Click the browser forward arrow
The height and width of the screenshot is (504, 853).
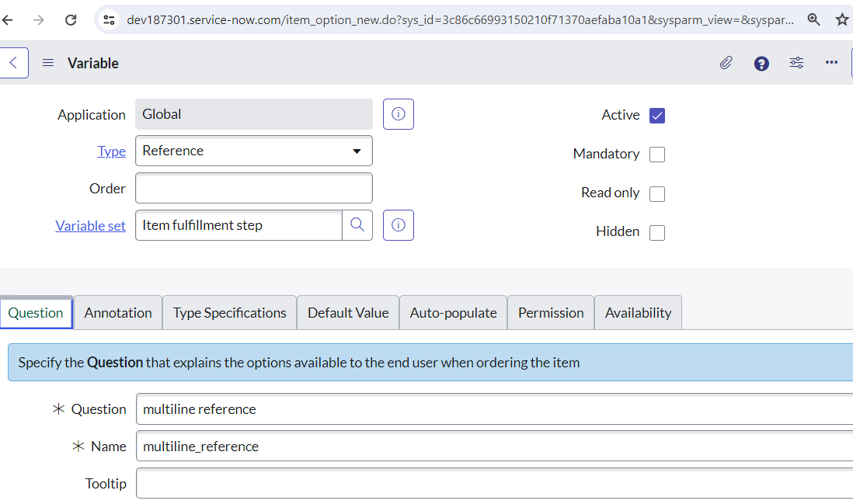[39, 20]
